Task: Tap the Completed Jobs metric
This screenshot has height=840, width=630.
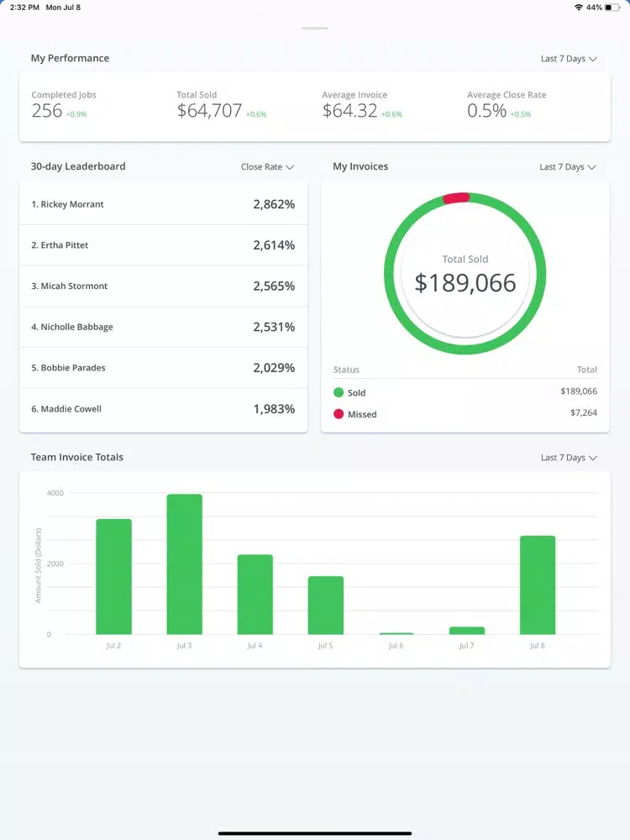Action: 64,105
